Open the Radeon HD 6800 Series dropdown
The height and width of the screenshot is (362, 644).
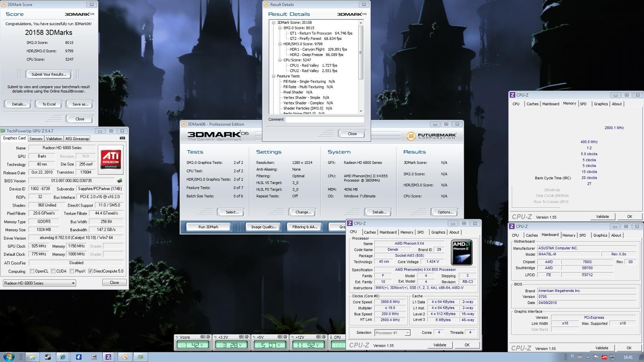(39, 283)
